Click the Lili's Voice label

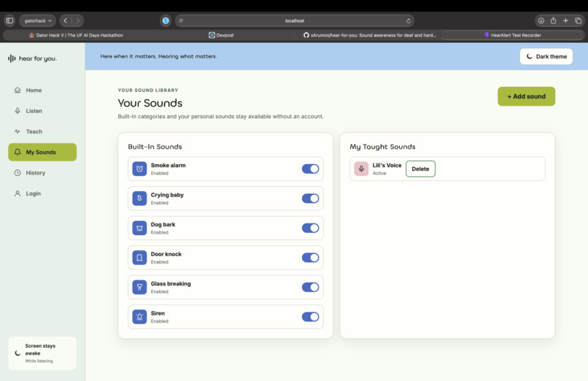pyautogui.click(x=387, y=166)
